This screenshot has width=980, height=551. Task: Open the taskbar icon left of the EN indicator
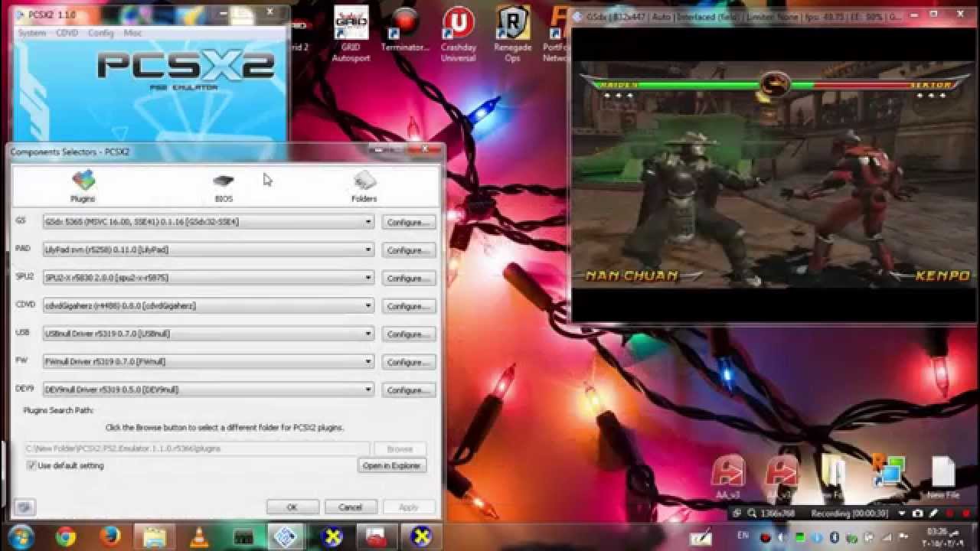[701, 537]
